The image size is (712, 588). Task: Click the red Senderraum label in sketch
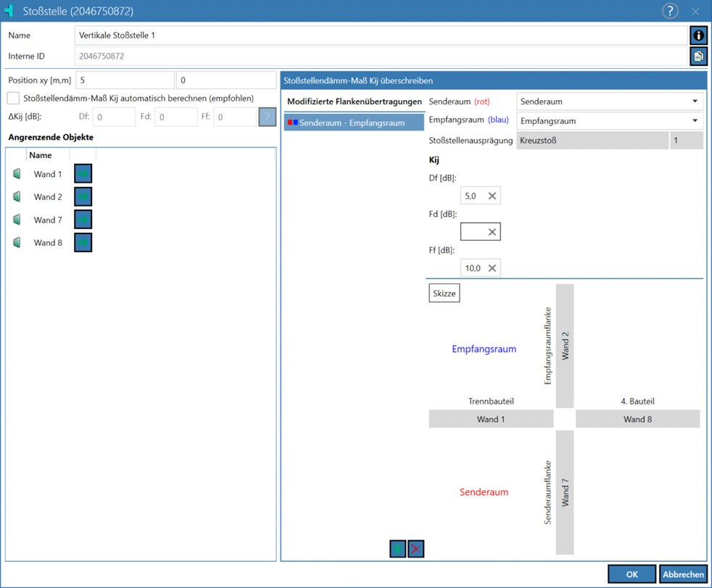click(484, 492)
